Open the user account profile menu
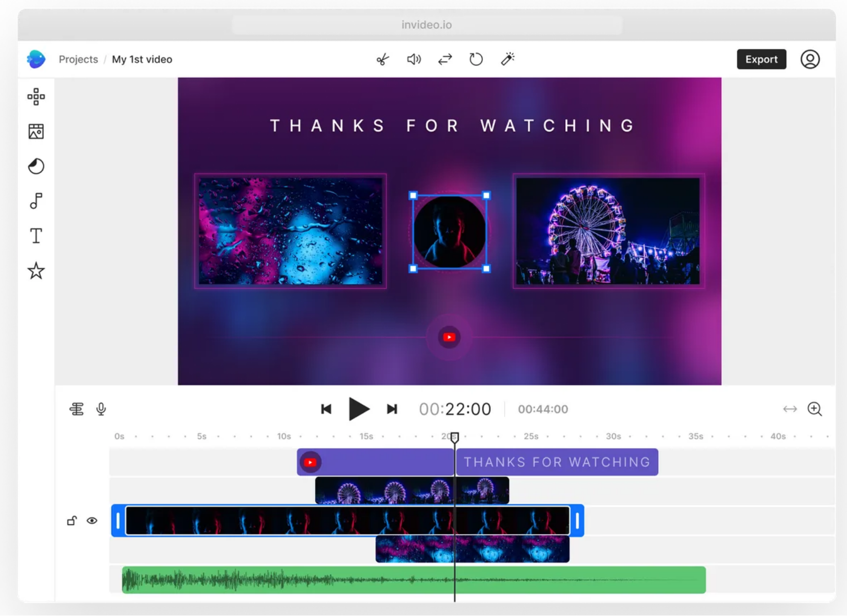 tap(810, 59)
